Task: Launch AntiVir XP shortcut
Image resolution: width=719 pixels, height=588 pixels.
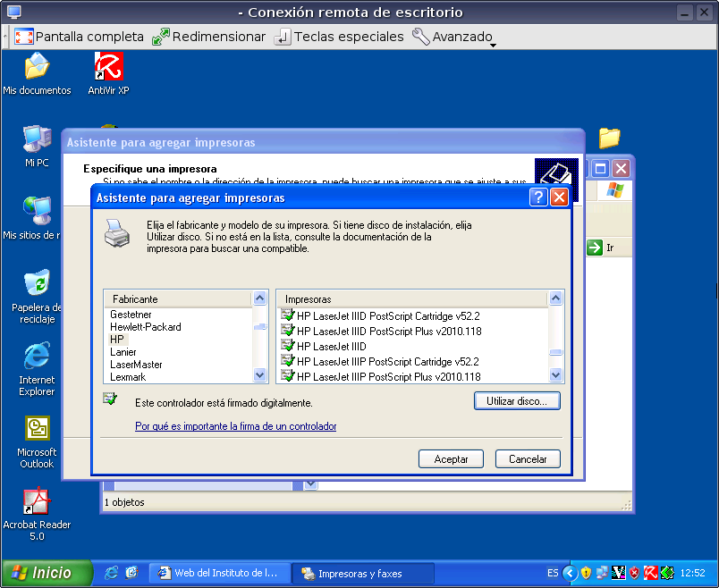Action: click(109, 74)
